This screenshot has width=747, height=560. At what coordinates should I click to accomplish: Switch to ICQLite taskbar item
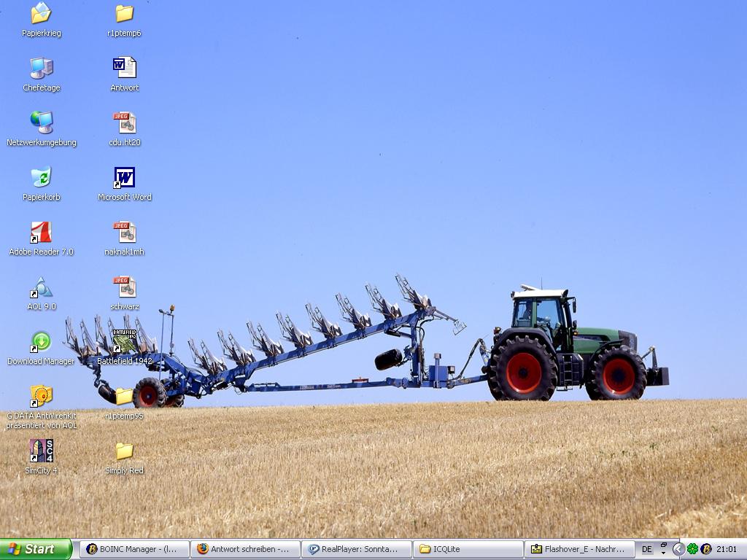click(x=468, y=549)
